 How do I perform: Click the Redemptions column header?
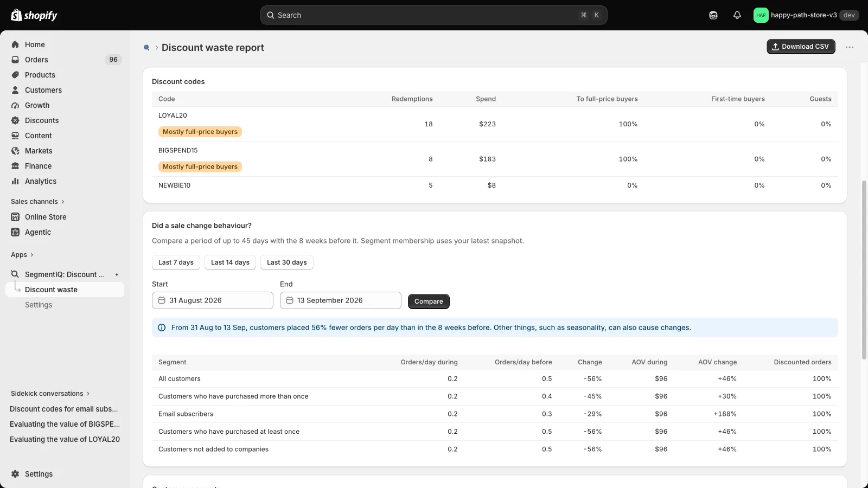412,99
